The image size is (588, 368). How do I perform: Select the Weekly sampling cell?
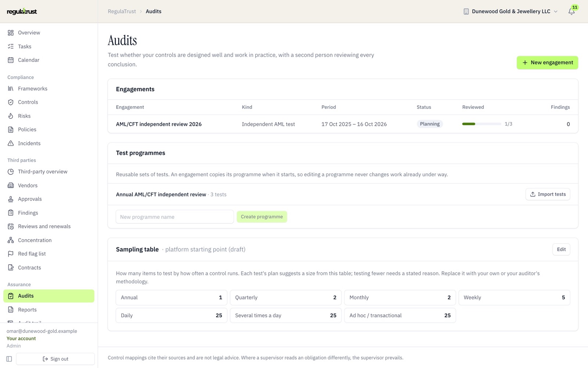(x=514, y=298)
